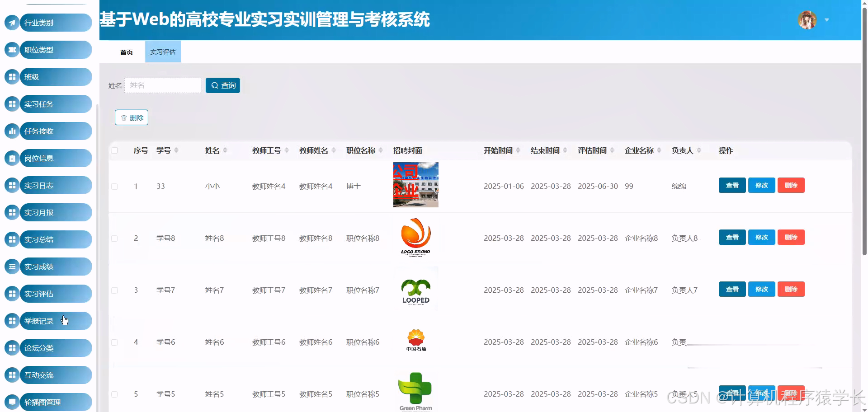Image resolution: width=868 pixels, height=412 pixels.
Task: Click the 查询 search button
Action: pyautogui.click(x=222, y=85)
